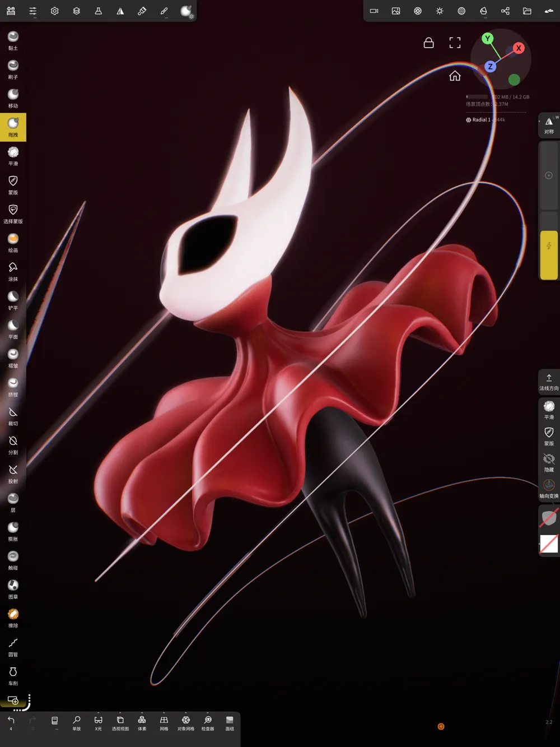Image resolution: width=560 pixels, height=747 pixels.
Task: Toggle X光 x-ray view
Action: click(x=99, y=723)
